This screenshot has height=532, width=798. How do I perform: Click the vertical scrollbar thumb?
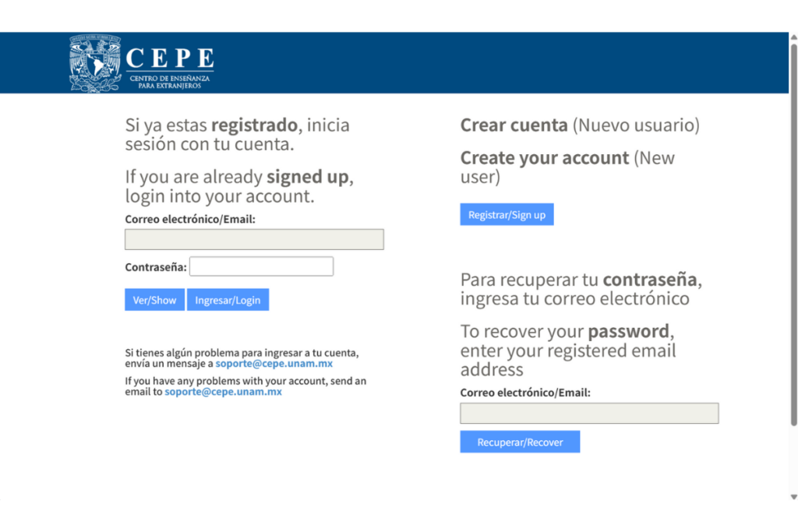click(793, 234)
